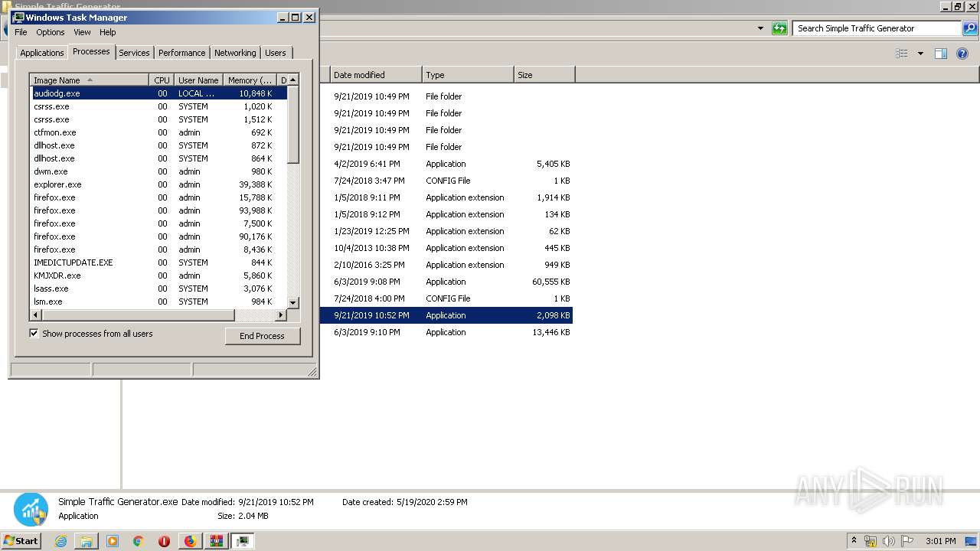Sort Explorer files by Size column

pyautogui.click(x=544, y=75)
